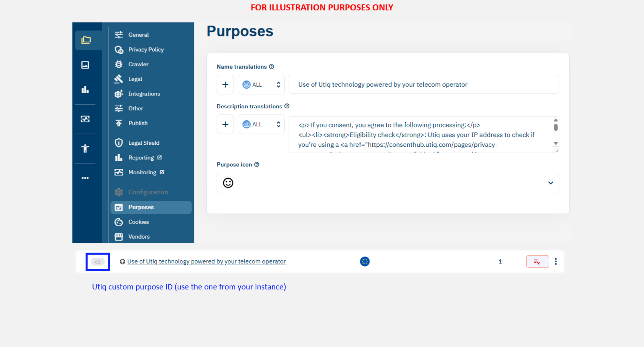The height and width of the screenshot is (347, 644).
Task: Click the bar chart icon in the left rail
Action: coord(85,90)
